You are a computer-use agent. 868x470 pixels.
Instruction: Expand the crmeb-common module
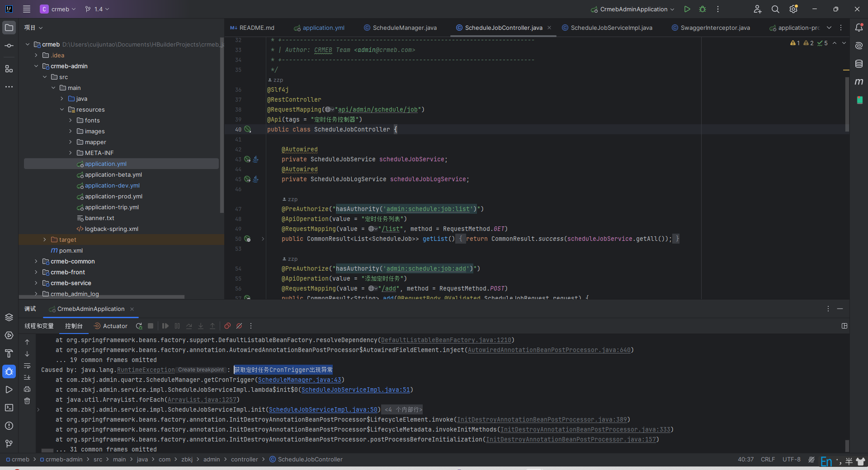click(36, 261)
